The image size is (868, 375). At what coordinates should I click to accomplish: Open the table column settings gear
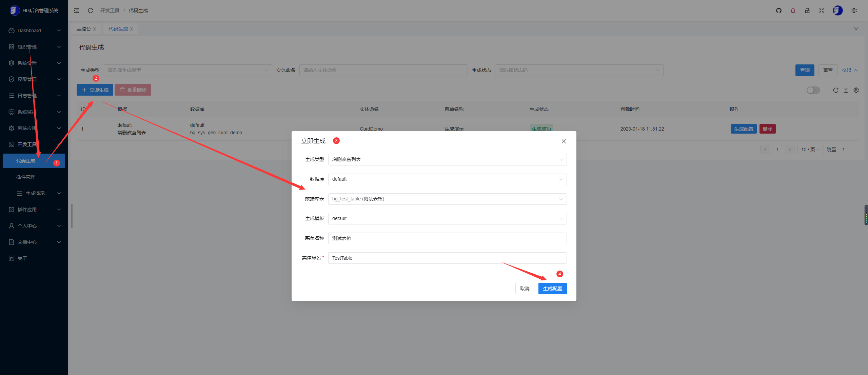tap(856, 90)
